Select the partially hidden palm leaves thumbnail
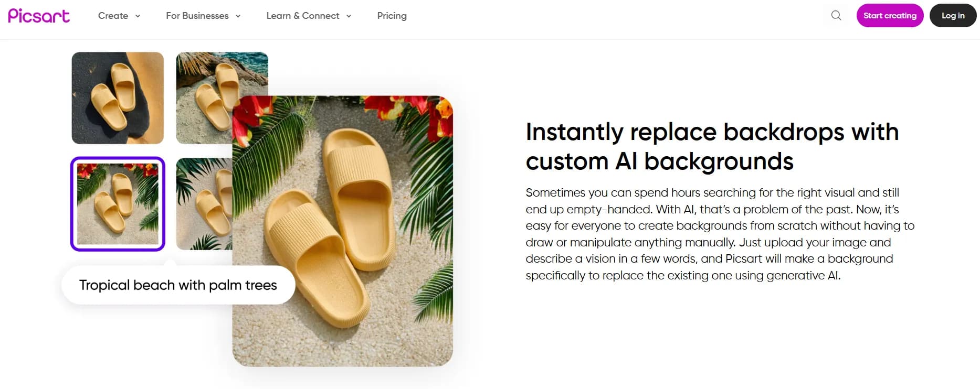This screenshot has width=980, height=389. pos(204,204)
